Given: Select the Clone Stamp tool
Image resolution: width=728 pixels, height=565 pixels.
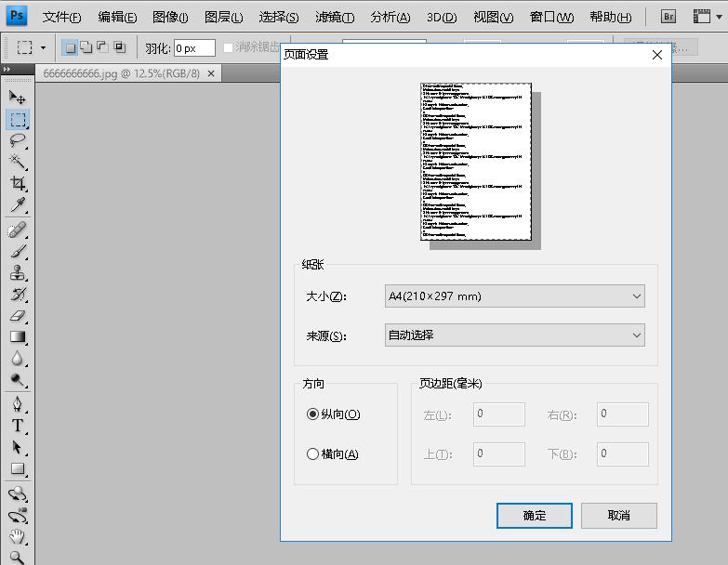Looking at the screenshot, I should tap(18, 273).
